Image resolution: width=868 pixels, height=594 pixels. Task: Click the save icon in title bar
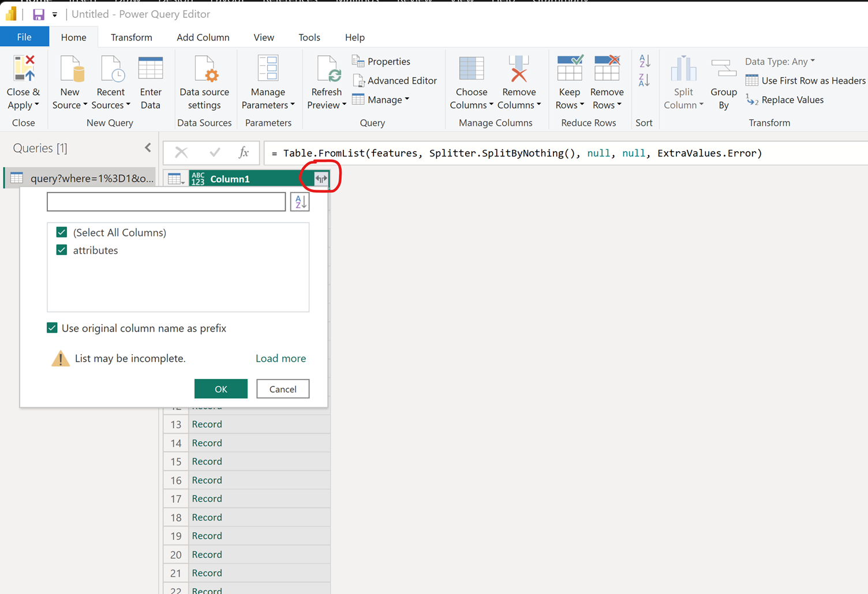point(39,14)
